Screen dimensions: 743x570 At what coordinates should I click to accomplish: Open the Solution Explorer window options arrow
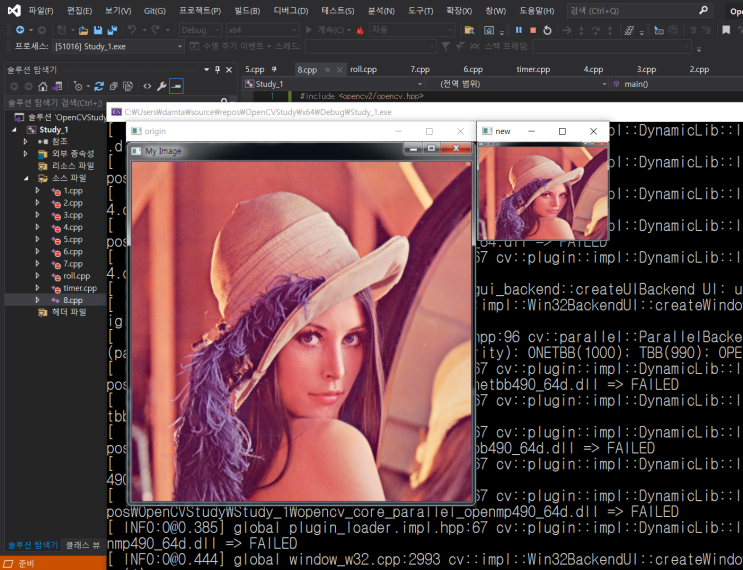(207, 70)
